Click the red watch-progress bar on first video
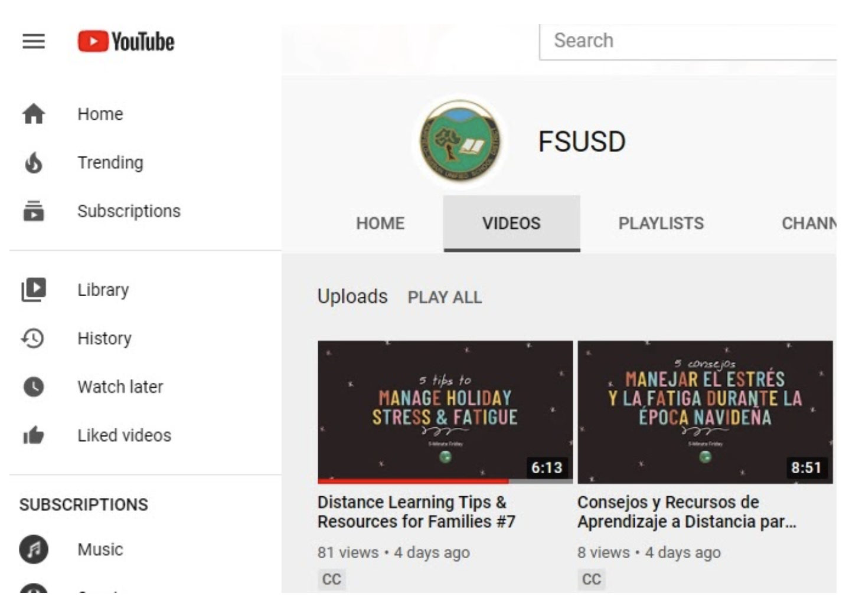 [x=413, y=481]
